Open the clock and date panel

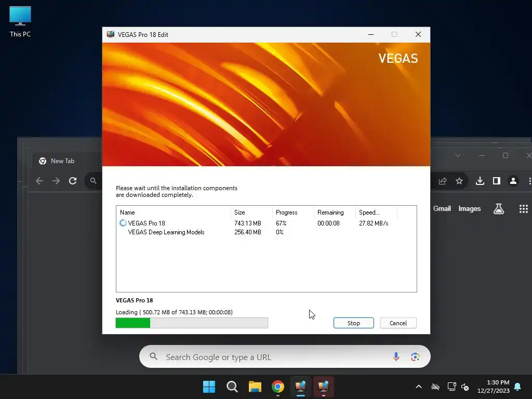pyautogui.click(x=494, y=387)
